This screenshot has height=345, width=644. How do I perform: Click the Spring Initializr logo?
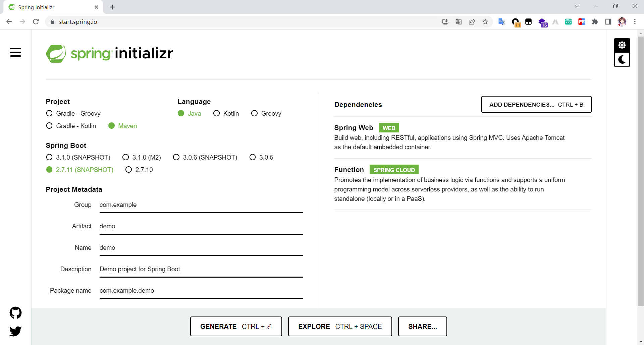tap(109, 53)
